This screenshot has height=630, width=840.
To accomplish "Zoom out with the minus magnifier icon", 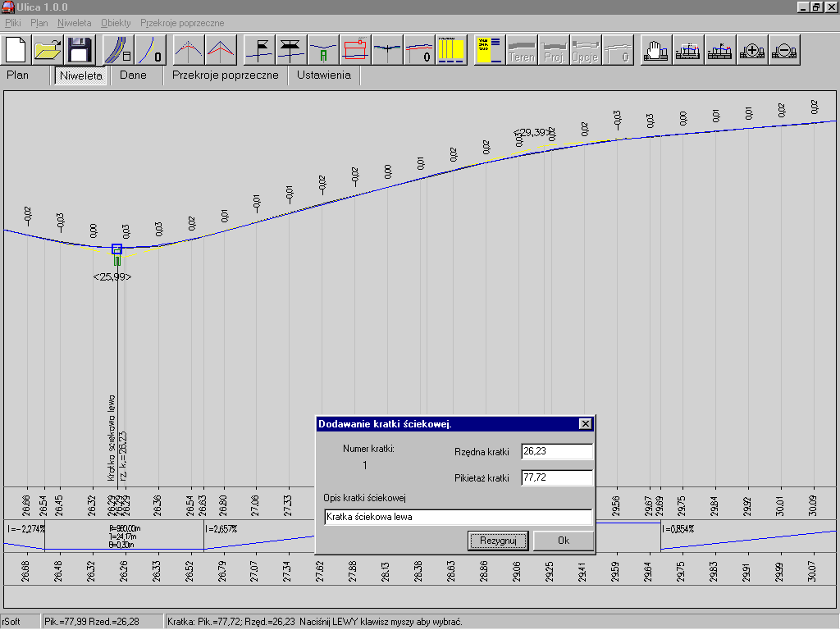I will click(x=784, y=51).
